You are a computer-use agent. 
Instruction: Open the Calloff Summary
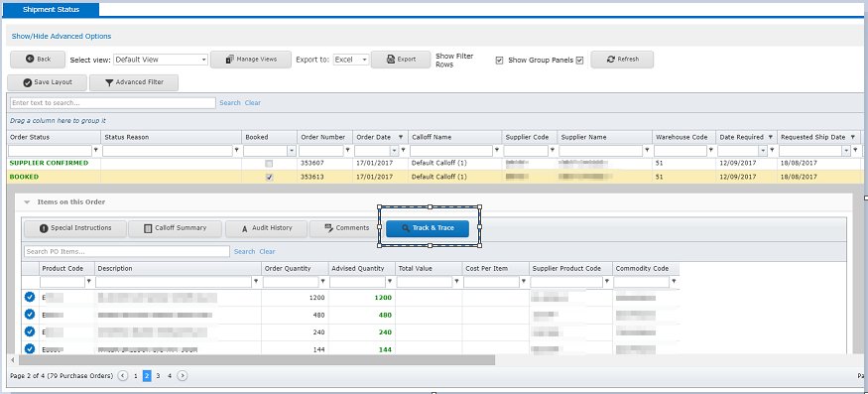(x=175, y=228)
